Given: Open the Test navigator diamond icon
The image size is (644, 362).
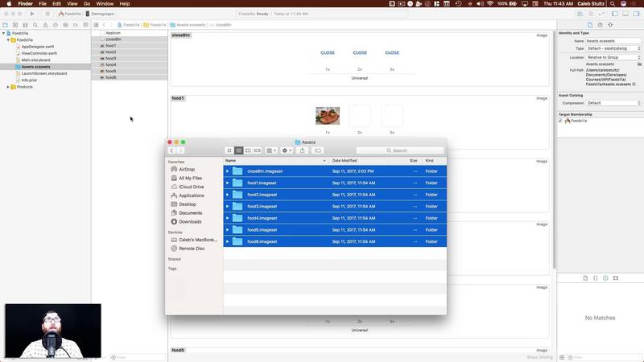Looking at the screenshot, I should pos(56,25).
